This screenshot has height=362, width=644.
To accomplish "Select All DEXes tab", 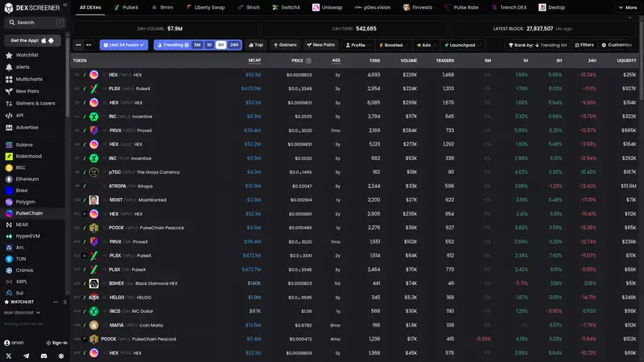I will [x=90, y=7].
